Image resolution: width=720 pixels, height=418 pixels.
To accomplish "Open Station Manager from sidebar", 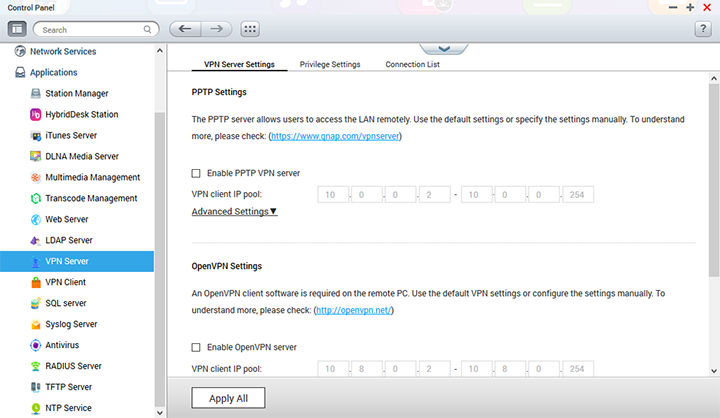I will coord(78,93).
